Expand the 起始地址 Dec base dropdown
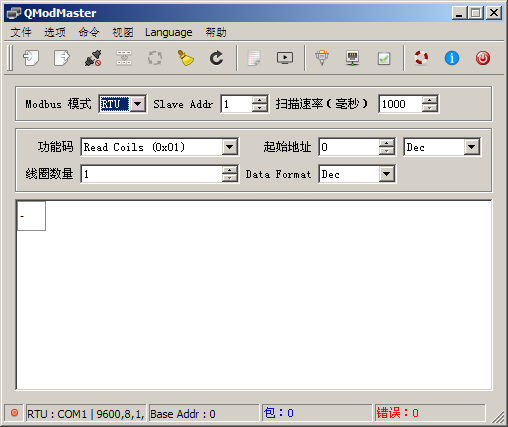 (x=472, y=147)
